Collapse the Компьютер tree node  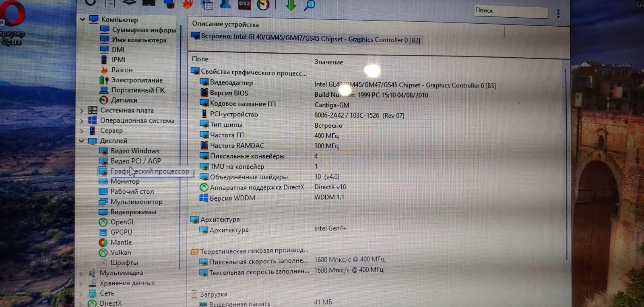coord(83,19)
